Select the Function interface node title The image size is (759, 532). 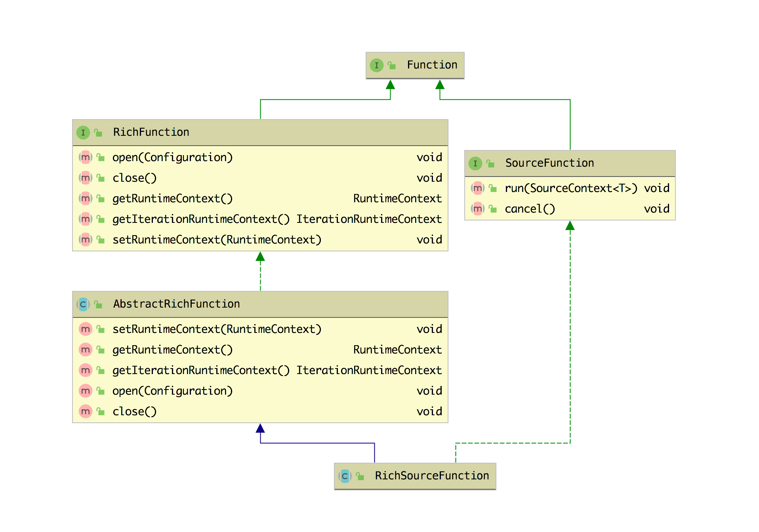click(432, 65)
